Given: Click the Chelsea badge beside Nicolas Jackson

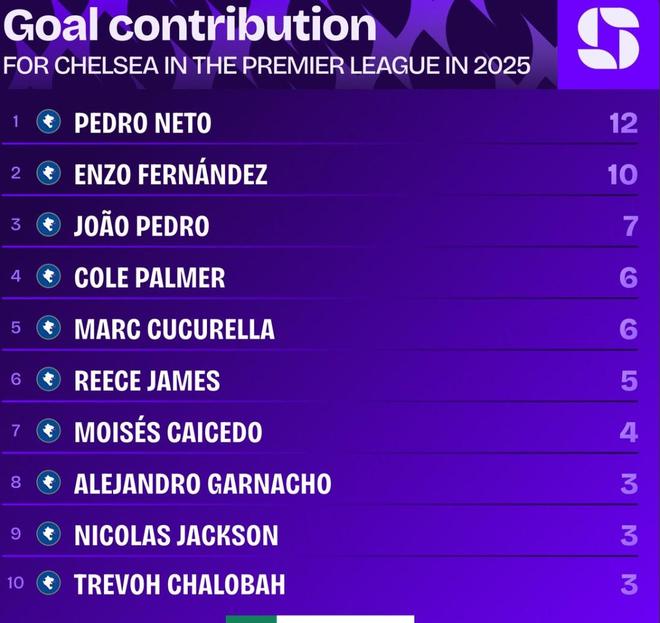Looking at the screenshot, I should coord(48,534).
